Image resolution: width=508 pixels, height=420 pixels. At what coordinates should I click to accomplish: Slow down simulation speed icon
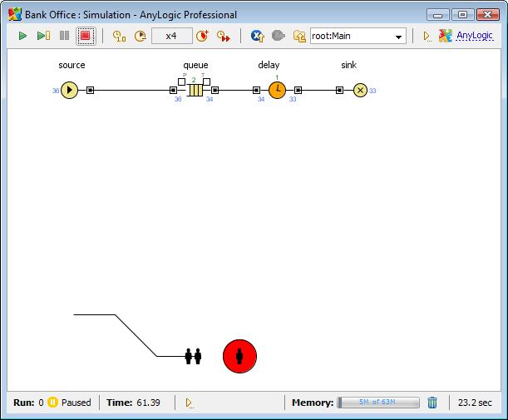[x=141, y=36]
